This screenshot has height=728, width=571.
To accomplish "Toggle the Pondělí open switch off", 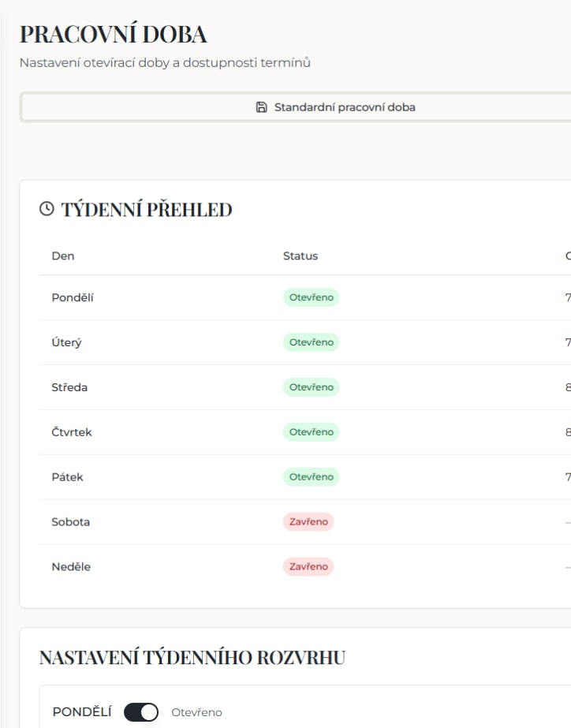I will point(141,712).
